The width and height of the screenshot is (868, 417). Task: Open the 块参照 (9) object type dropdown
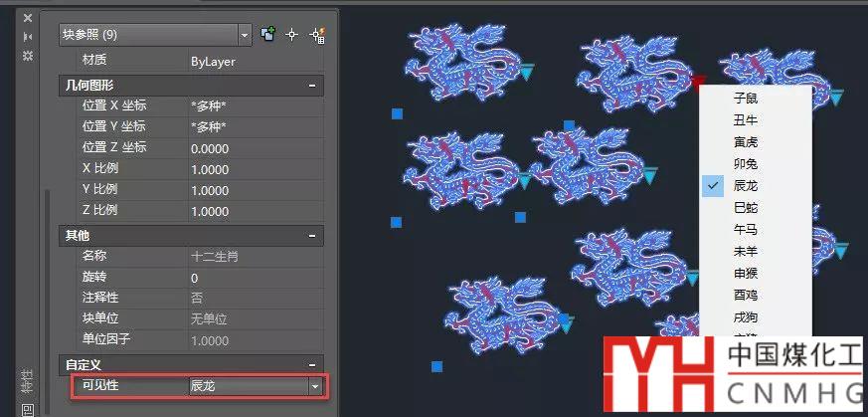tap(245, 35)
